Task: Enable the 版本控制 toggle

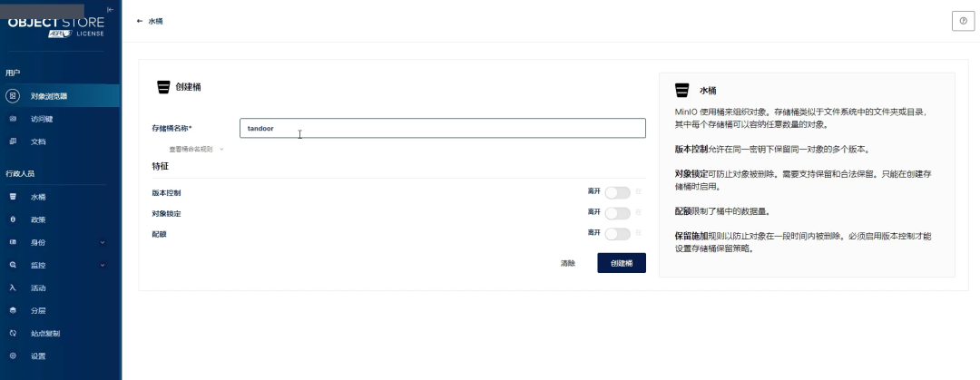Action: pos(617,192)
